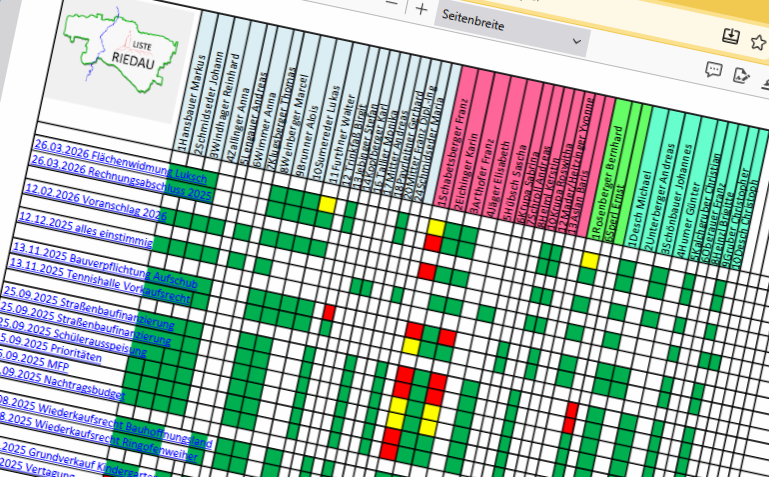This screenshot has height=477, width=769.
Task: Open link 26.03.2026 Flächenwidmung Luksch
Action: point(108,164)
